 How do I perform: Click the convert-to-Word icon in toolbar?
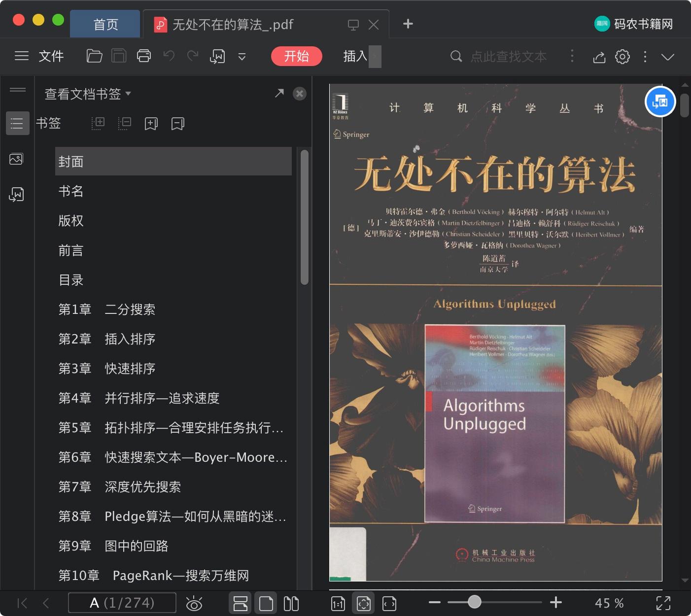tap(217, 57)
